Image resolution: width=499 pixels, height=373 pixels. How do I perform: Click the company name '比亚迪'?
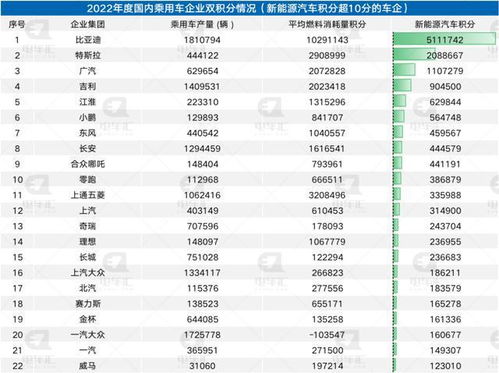point(88,40)
